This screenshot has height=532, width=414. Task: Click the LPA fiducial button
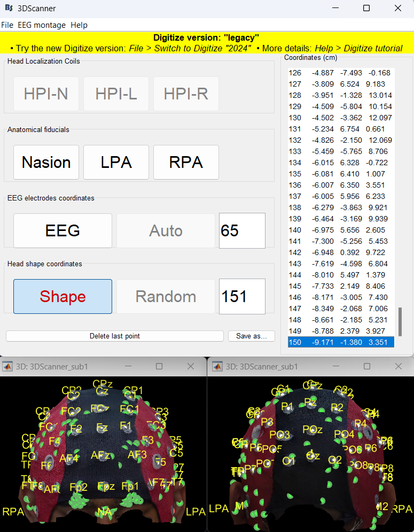116,163
